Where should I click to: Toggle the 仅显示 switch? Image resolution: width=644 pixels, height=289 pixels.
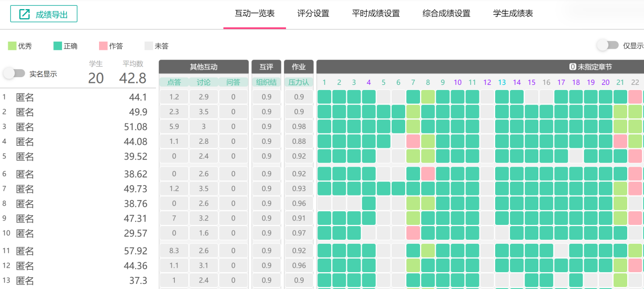(x=607, y=45)
